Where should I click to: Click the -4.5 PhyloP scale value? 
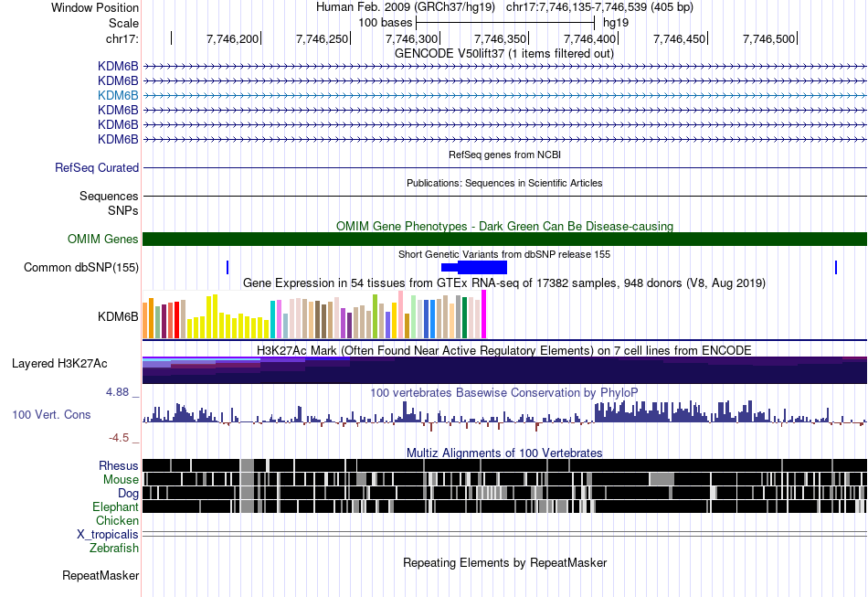point(120,438)
